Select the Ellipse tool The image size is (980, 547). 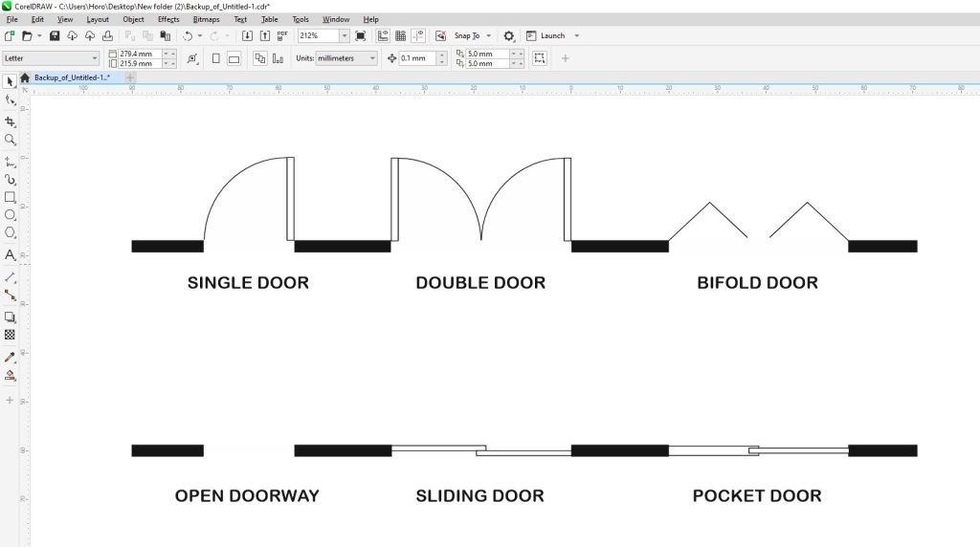pos(10,215)
